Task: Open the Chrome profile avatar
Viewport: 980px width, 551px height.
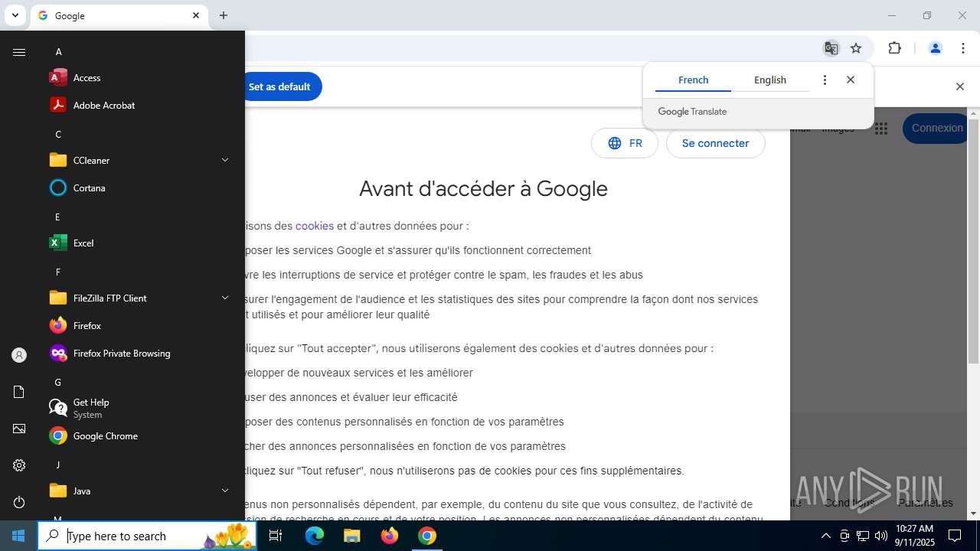Action: [935, 48]
